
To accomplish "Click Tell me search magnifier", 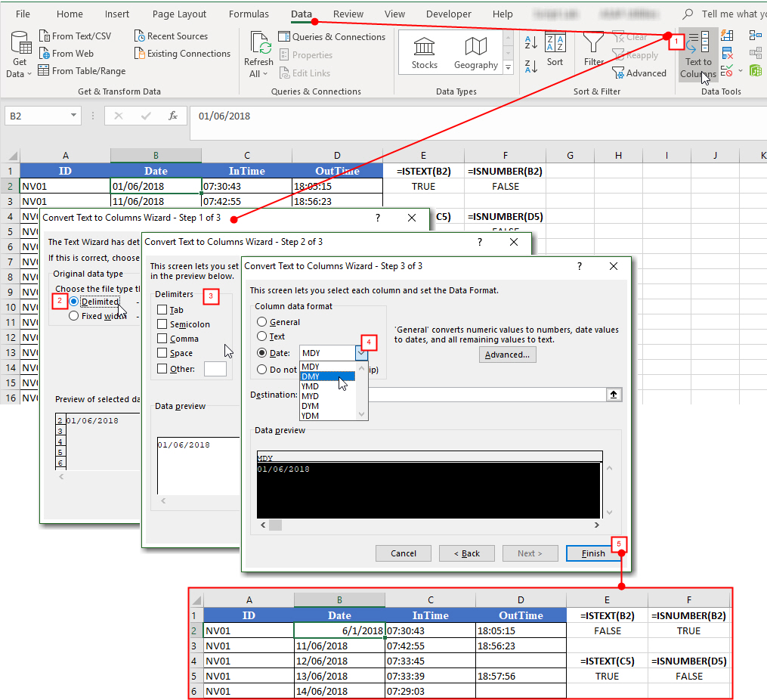I will [x=688, y=14].
